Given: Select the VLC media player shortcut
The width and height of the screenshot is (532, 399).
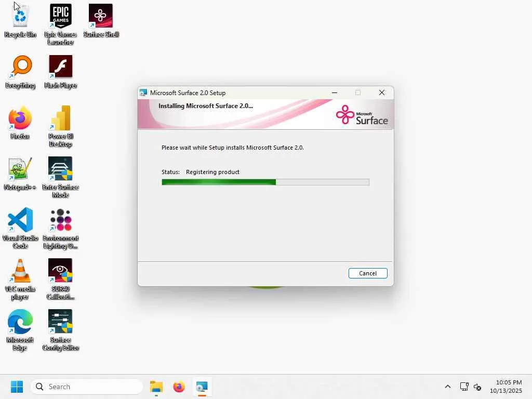Looking at the screenshot, I should pos(20,279).
